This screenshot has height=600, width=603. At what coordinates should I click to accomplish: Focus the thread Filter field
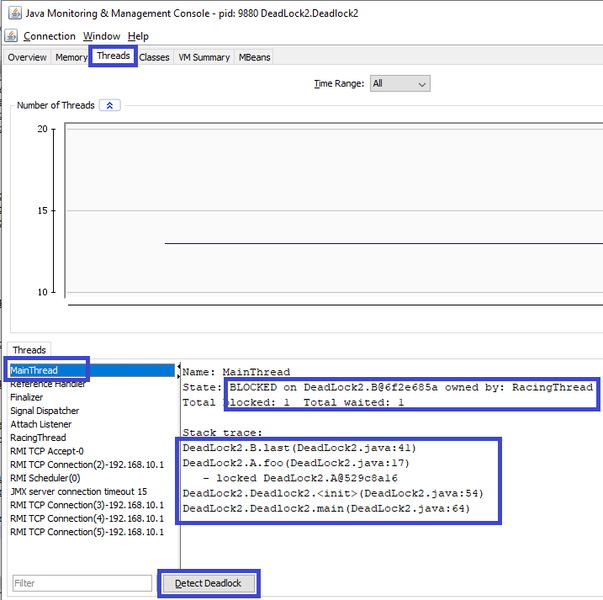tap(82, 583)
